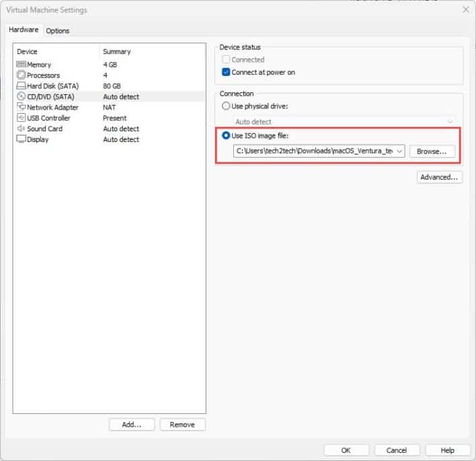Screen dimensions: 476x461
Task: Switch to the Options tab
Action: [58, 30]
